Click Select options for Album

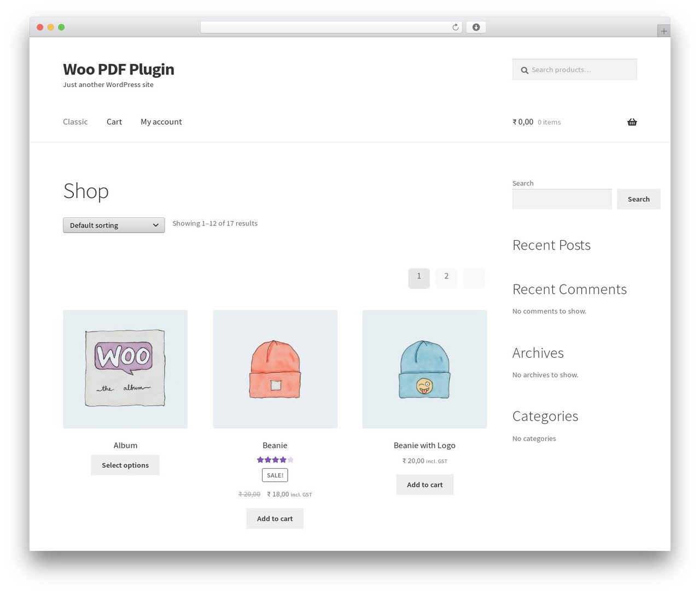125,465
